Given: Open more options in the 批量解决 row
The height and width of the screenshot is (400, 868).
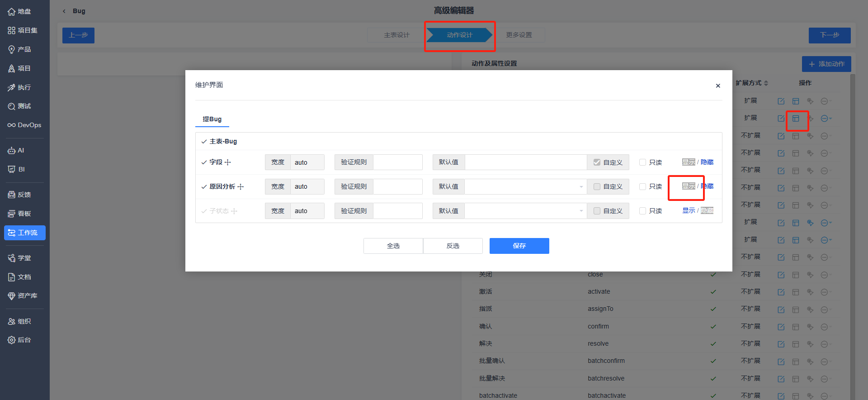Looking at the screenshot, I should pos(826,379).
